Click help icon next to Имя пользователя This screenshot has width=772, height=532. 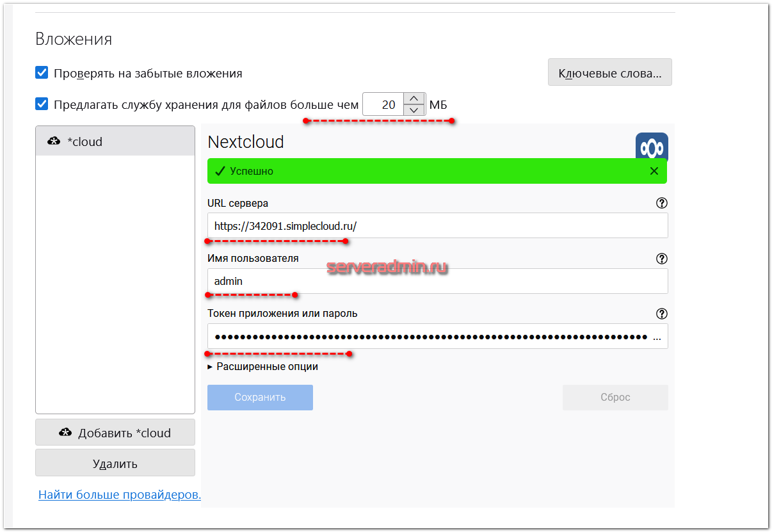pos(662,259)
